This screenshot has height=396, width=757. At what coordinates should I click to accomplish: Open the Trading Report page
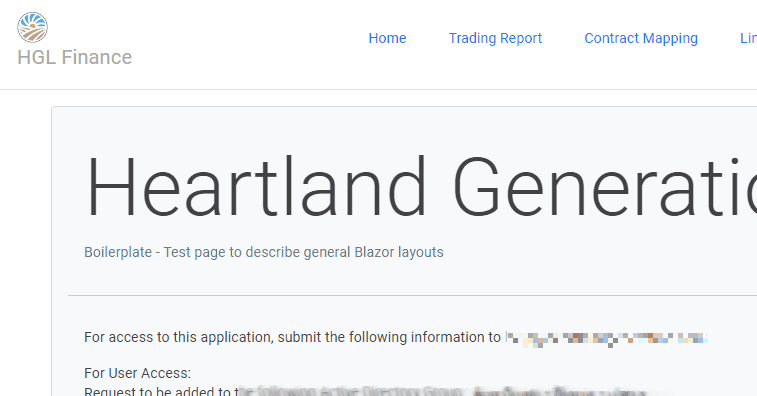(x=495, y=38)
